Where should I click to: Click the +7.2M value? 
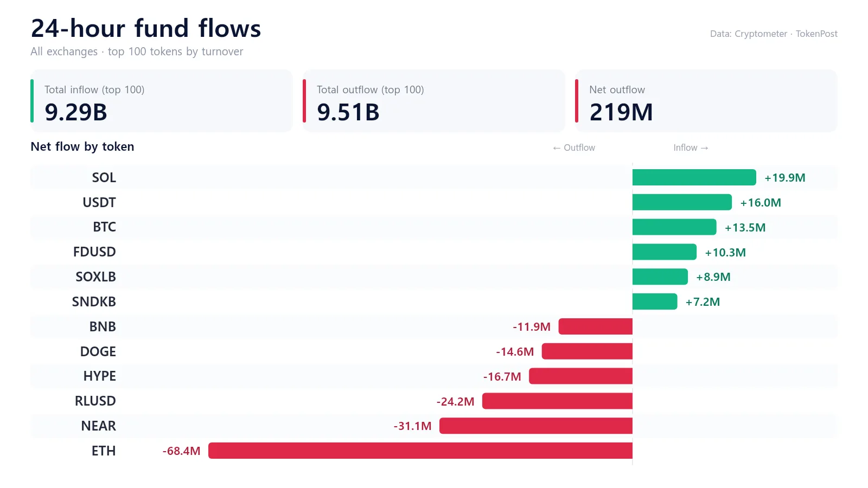[x=703, y=302]
